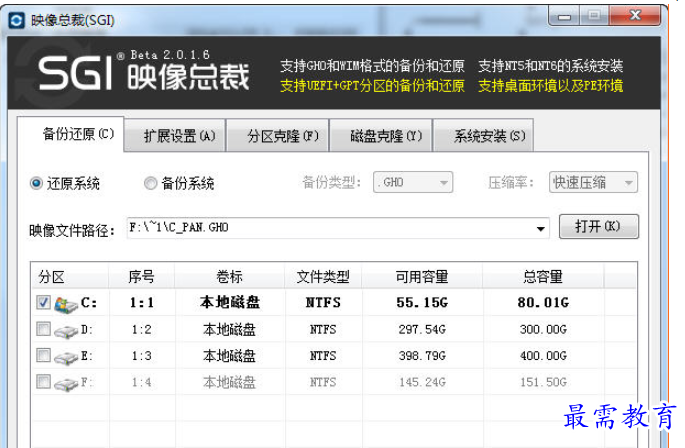This screenshot has width=685, height=448.
Task: Minimize the 映像总裁 window
Action: tap(564, 17)
